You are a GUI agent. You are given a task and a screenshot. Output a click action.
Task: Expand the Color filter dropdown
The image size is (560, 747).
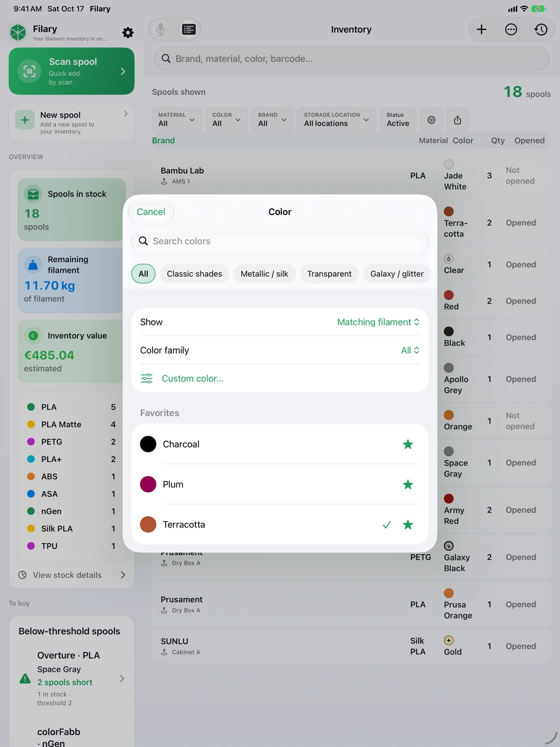click(x=227, y=120)
